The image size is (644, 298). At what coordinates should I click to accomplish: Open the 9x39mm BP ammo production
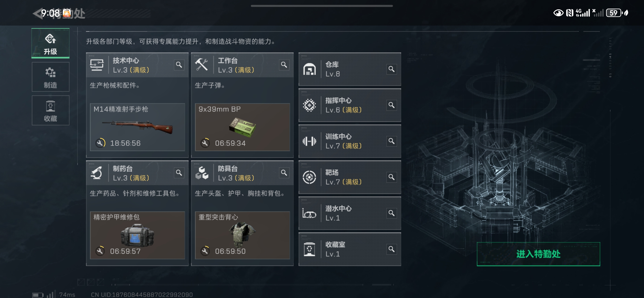242,127
